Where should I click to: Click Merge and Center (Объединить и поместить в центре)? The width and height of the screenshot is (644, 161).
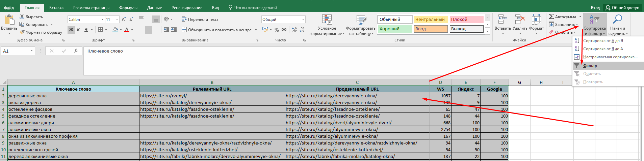[217, 30]
